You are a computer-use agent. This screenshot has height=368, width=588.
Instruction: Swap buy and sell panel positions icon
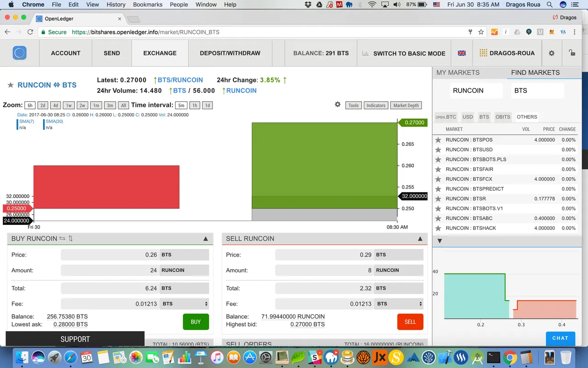[62, 238]
